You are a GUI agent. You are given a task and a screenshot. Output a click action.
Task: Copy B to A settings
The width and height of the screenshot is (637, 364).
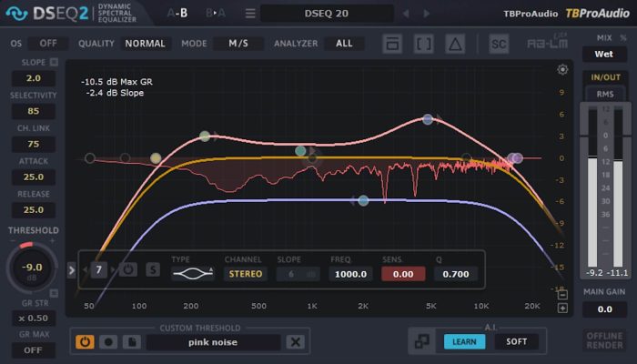(216, 14)
